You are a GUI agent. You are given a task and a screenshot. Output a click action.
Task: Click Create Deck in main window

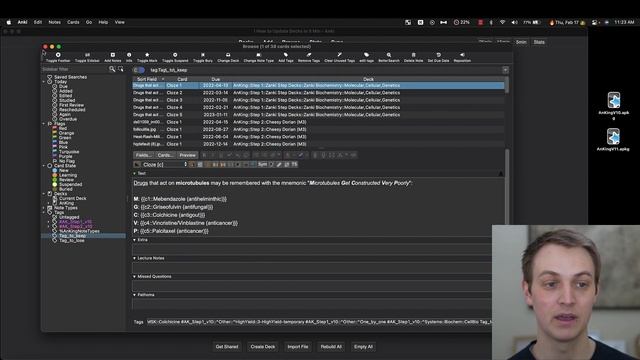pyautogui.click(x=263, y=347)
